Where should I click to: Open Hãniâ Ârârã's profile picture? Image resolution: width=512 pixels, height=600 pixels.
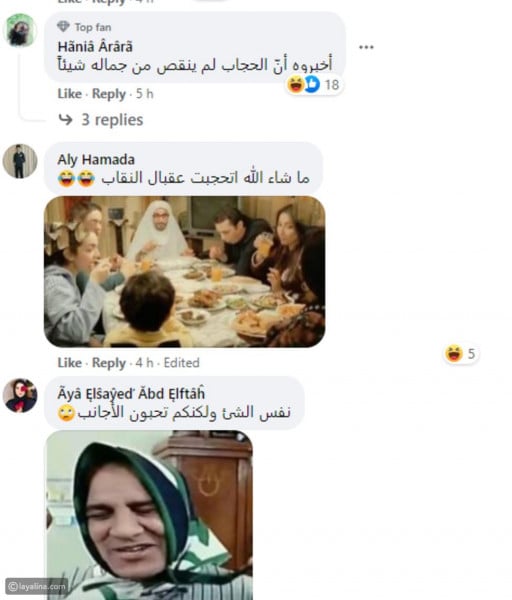(x=20, y=30)
